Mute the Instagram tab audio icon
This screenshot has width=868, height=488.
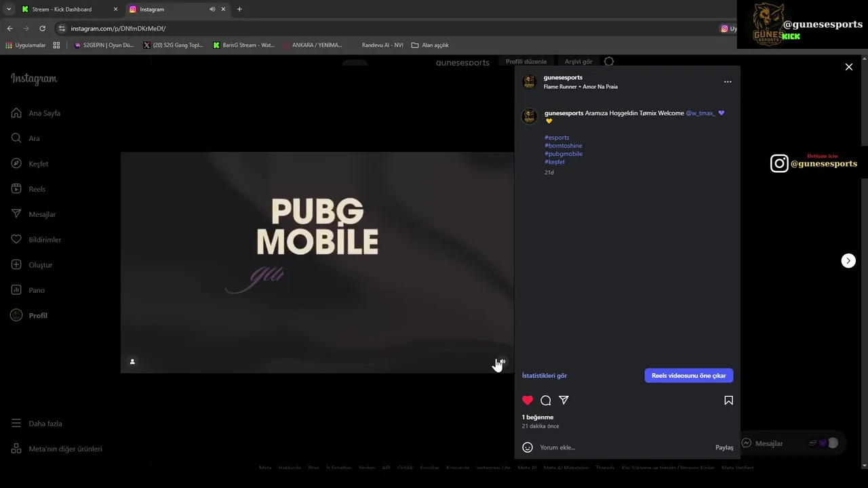[x=212, y=9]
